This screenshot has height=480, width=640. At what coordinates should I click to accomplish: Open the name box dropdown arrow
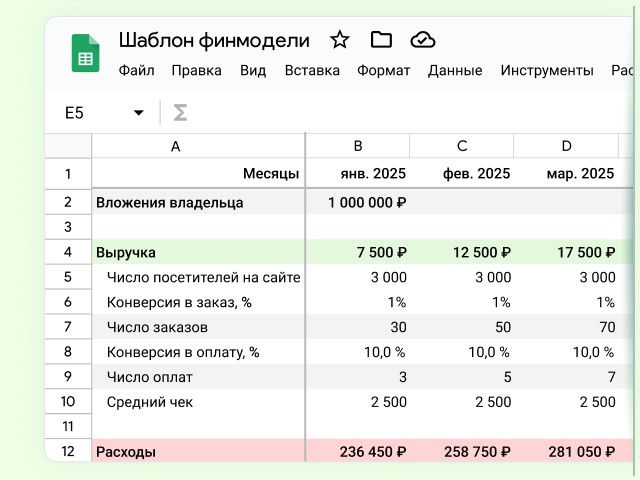coord(139,113)
